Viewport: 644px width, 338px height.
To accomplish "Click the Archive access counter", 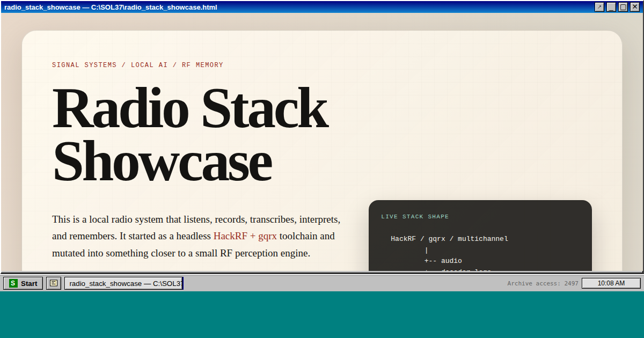I will [x=543, y=283].
